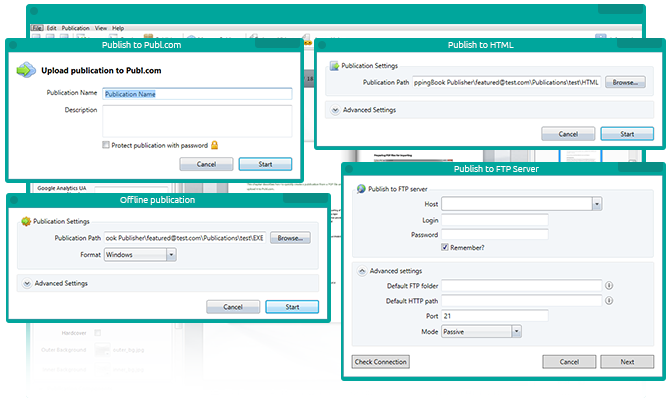This screenshot has width=670, height=408.
Task: Click the green arrow upload icon for Publ.com
Action: click(x=26, y=70)
